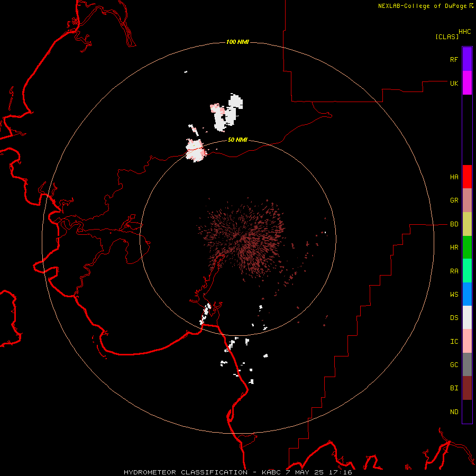This screenshot has height=476, width=476.
Task: Click the RA legend label
Action: click(454, 271)
